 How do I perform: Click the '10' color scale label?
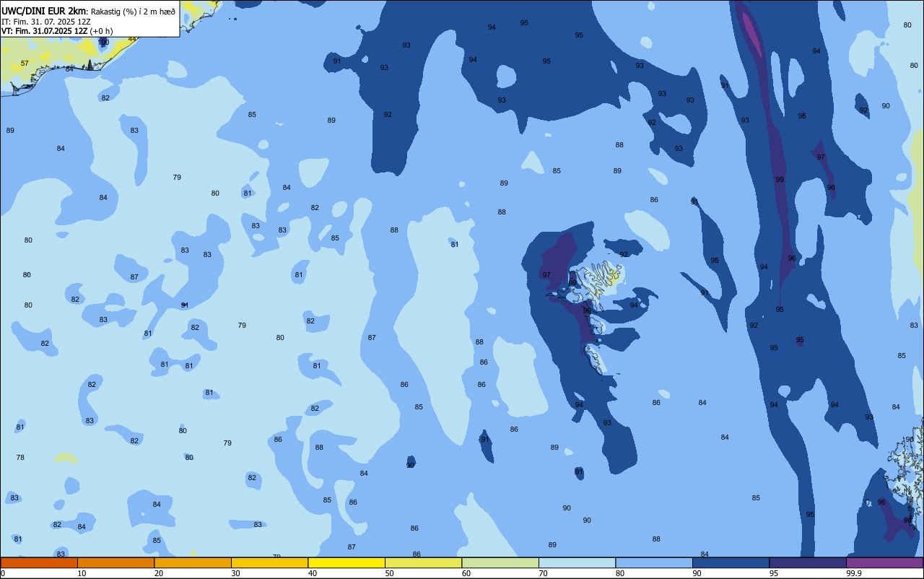(82, 573)
